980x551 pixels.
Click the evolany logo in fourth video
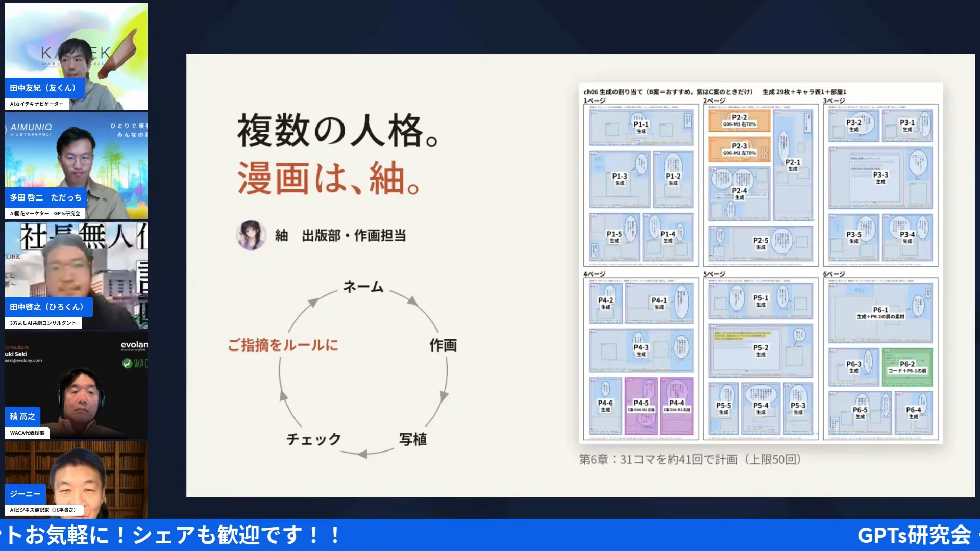[134, 345]
